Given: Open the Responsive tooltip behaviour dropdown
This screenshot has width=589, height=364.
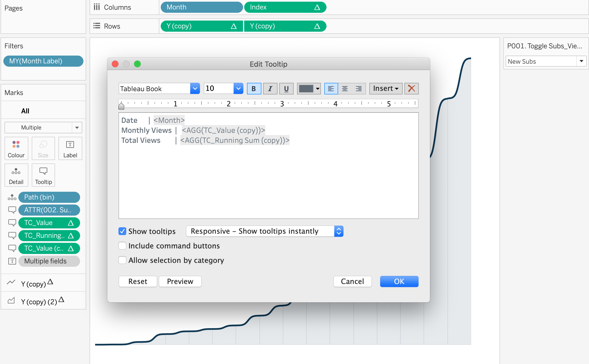Looking at the screenshot, I should [x=264, y=231].
